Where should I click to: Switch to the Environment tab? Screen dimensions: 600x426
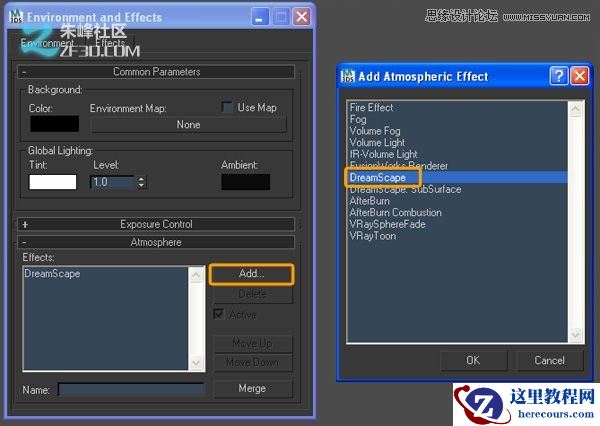[47, 43]
